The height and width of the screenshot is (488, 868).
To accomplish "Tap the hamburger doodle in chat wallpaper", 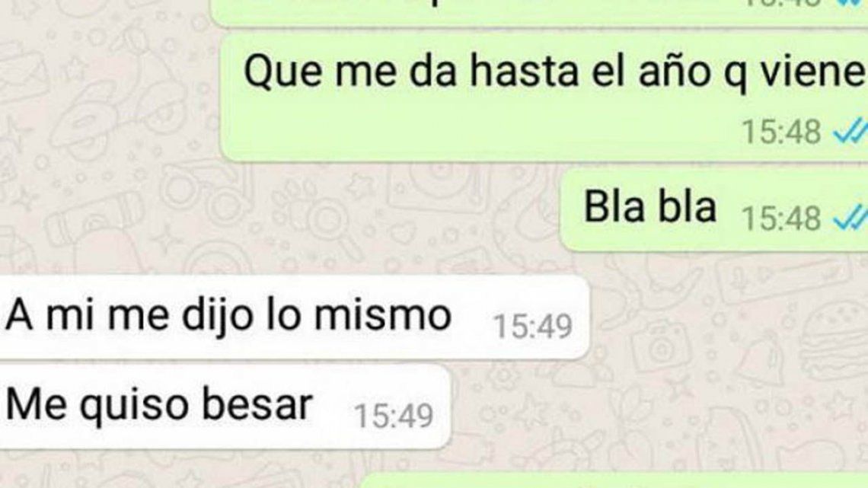I will point(834,342).
